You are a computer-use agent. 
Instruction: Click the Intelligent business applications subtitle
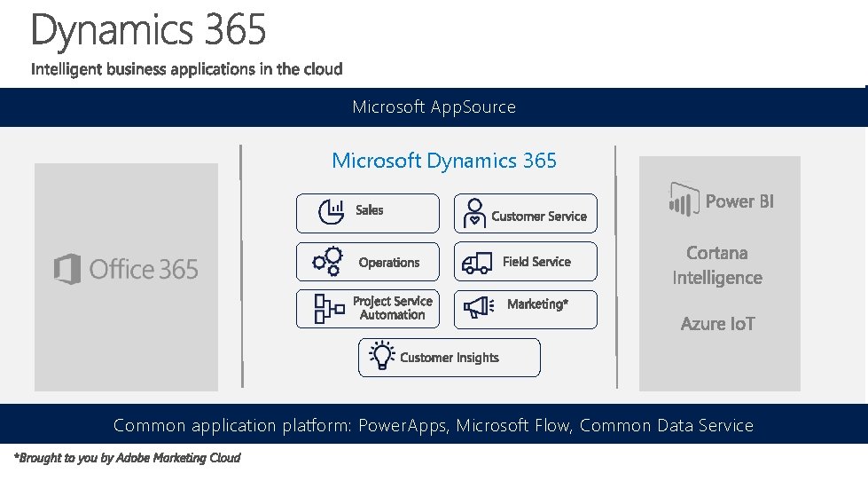(186, 69)
